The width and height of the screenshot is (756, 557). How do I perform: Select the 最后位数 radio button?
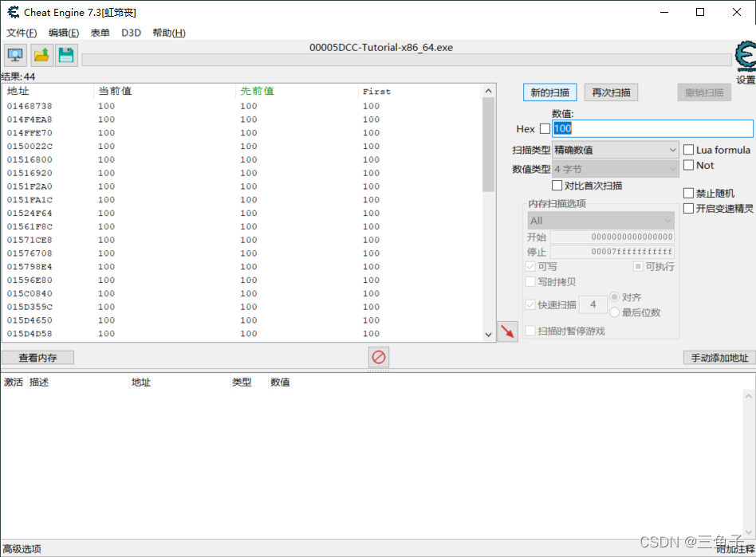click(x=615, y=312)
